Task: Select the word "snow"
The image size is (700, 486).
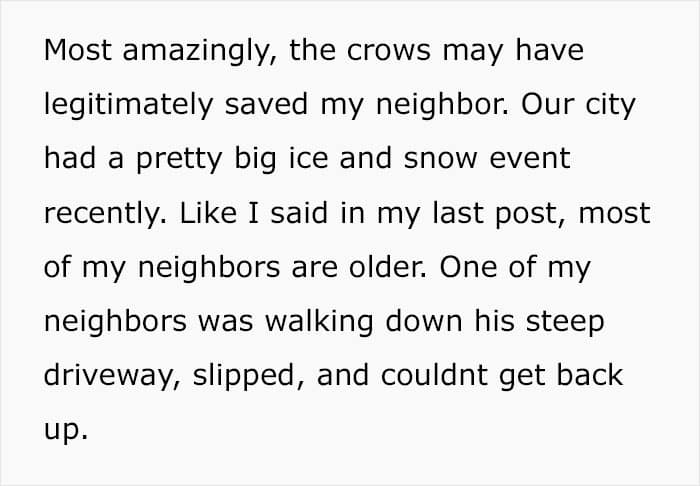Action: click(440, 160)
